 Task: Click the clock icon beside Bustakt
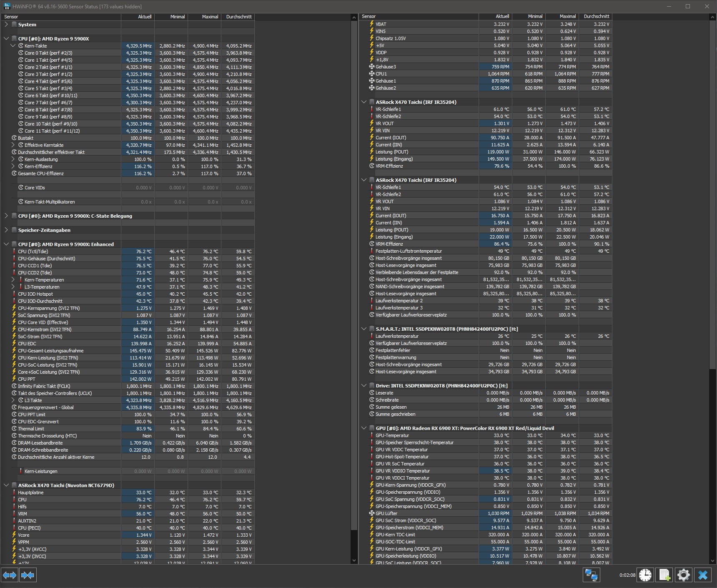point(14,138)
